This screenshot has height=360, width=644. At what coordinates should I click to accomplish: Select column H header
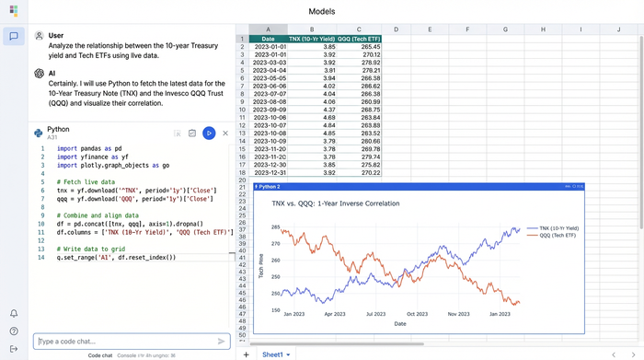pos(543,29)
